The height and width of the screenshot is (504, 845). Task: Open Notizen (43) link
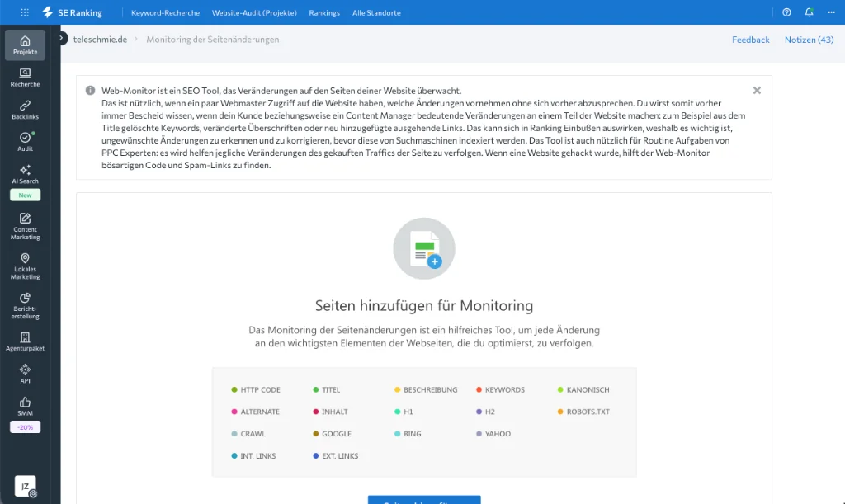(809, 40)
